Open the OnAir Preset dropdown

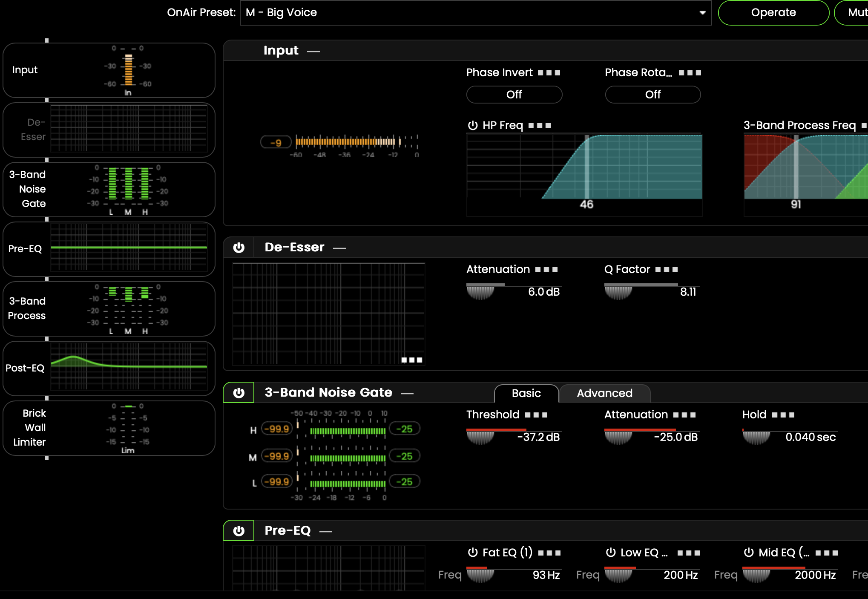(702, 13)
